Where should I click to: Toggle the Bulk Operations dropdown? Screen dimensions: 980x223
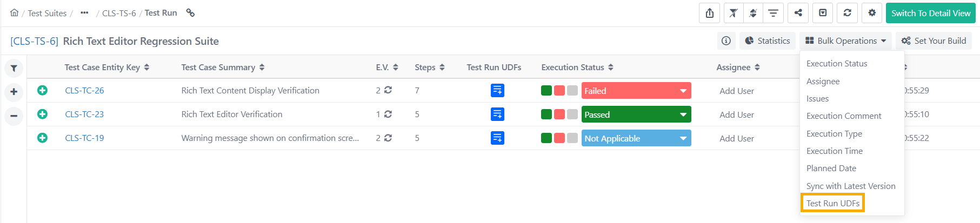pos(846,40)
